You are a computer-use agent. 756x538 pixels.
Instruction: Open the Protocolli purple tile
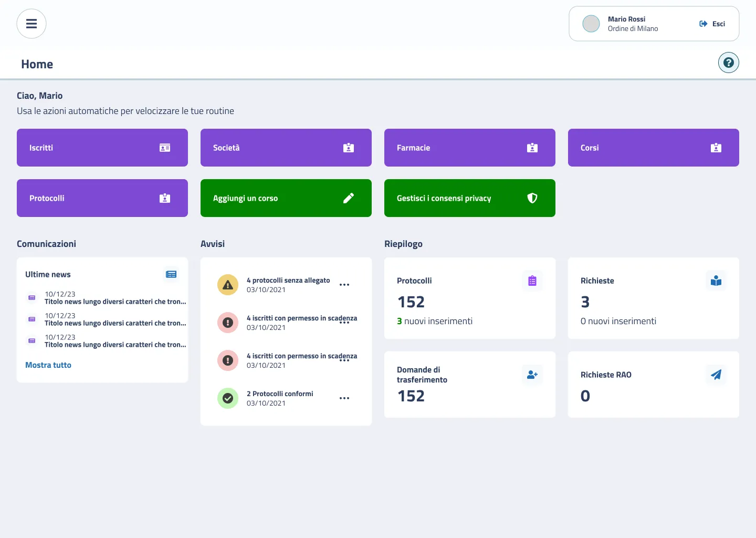pos(102,198)
